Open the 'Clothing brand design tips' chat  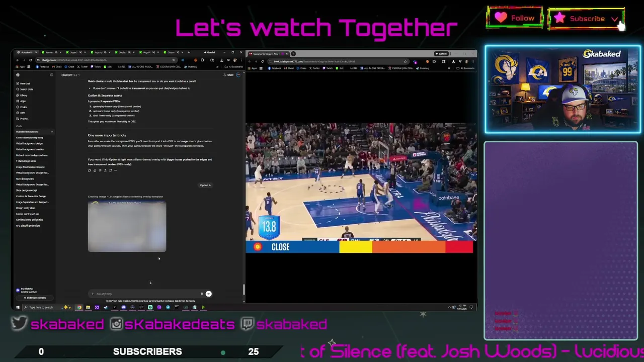pos(29,220)
